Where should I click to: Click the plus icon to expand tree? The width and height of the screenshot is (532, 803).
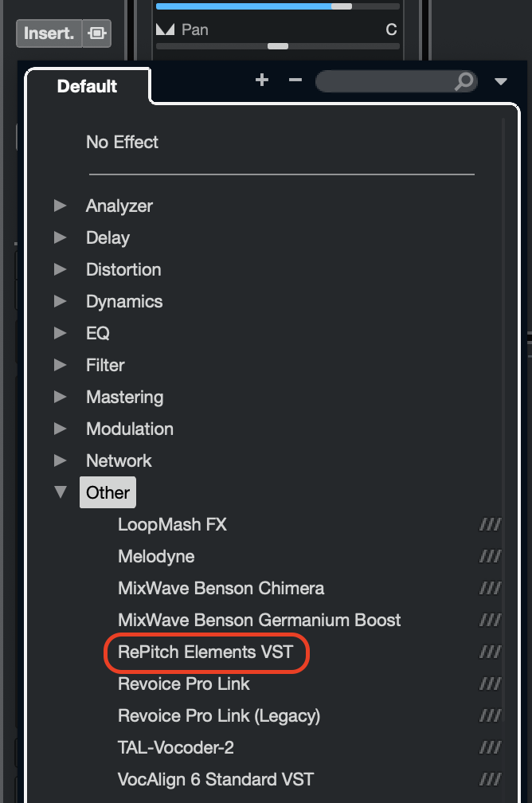(262, 80)
